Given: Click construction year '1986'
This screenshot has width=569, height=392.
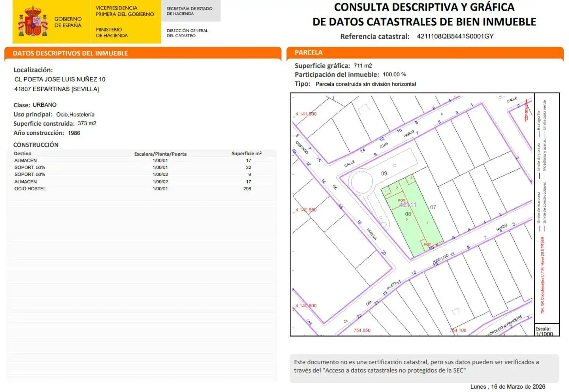Looking at the screenshot, I should (x=74, y=133).
